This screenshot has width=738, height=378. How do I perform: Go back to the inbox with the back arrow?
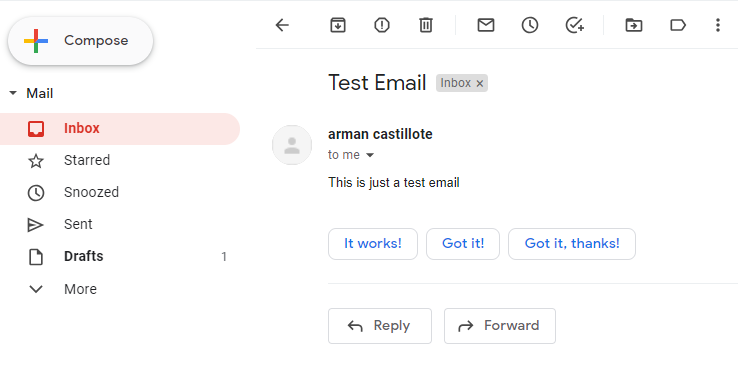pyautogui.click(x=282, y=25)
